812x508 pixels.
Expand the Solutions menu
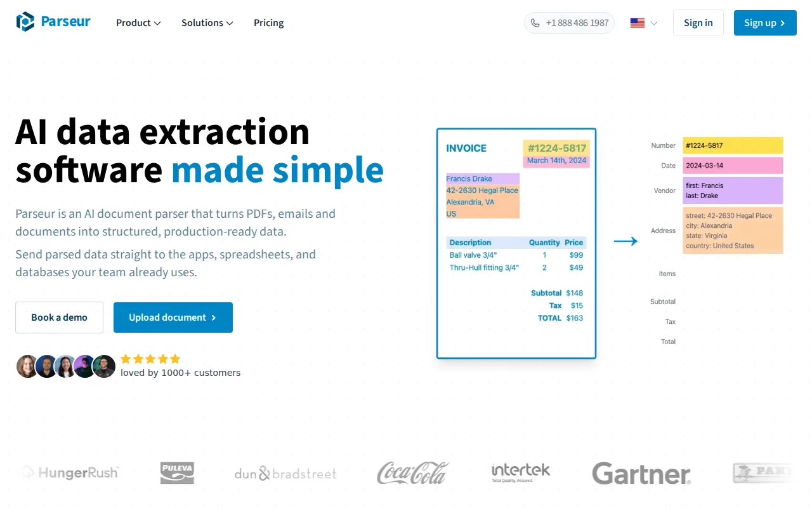pyautogui.click(x=207, y=23)
